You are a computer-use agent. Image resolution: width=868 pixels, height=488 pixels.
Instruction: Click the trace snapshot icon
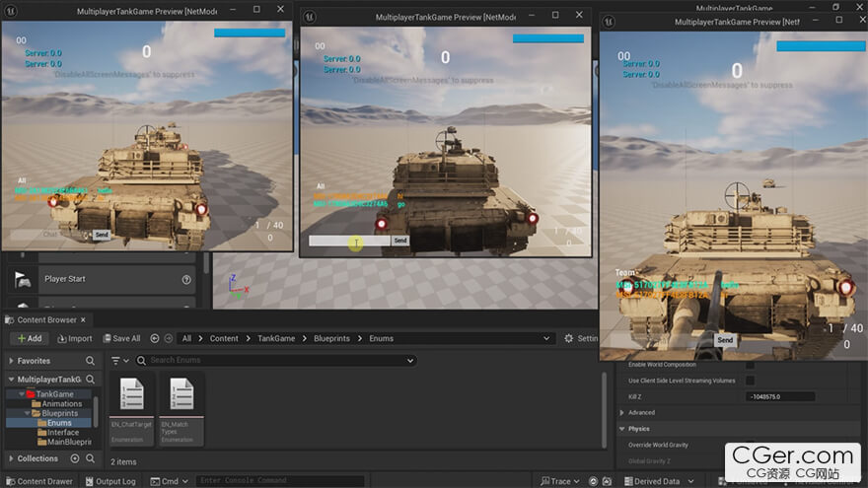tap(607, 481)
